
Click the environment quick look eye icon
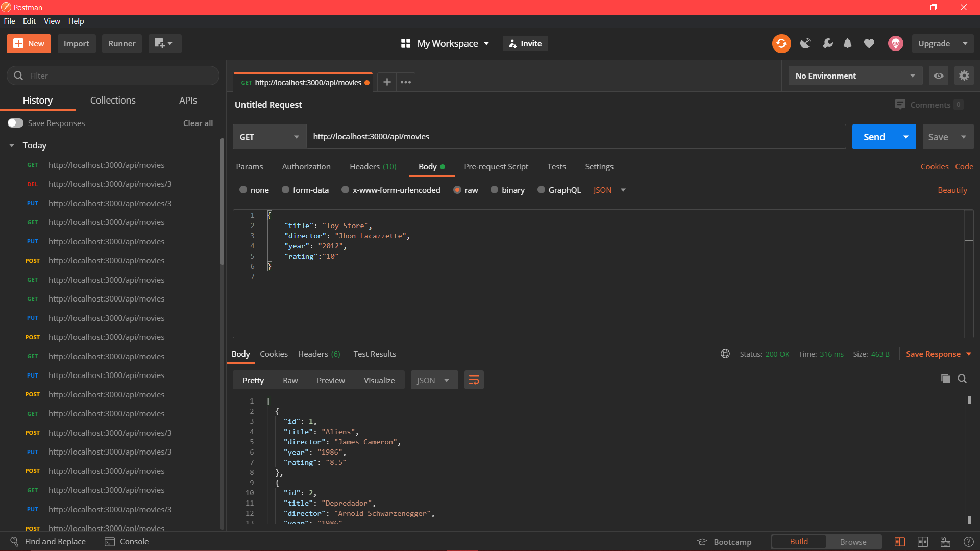point(938,76)
